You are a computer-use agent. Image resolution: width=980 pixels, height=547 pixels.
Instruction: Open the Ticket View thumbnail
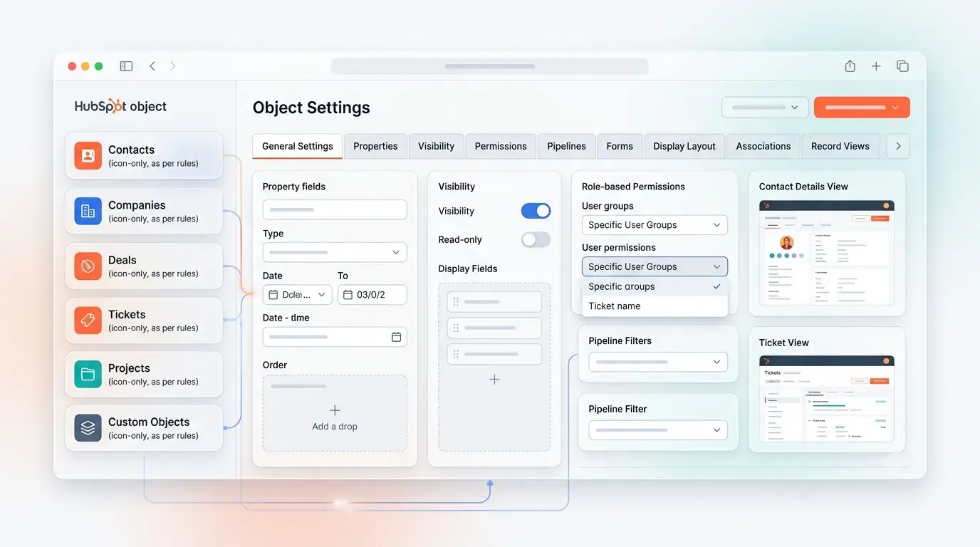point(827,399)
